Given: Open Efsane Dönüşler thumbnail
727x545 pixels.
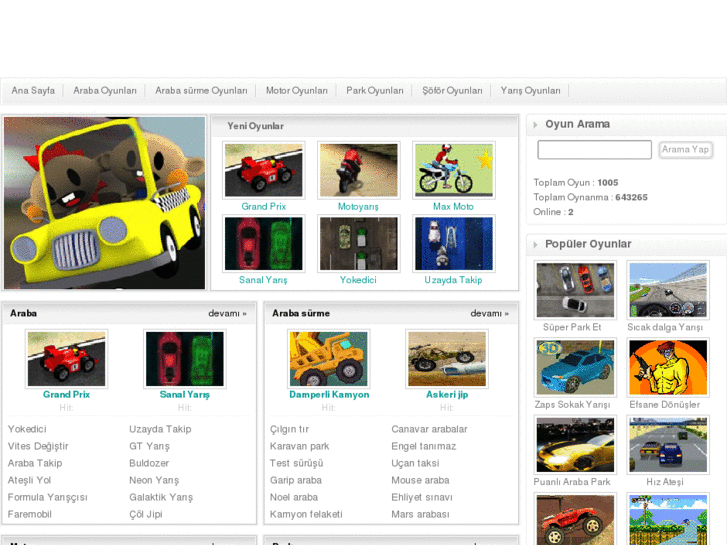Looking at the screenshot, I should pos(668,367).
